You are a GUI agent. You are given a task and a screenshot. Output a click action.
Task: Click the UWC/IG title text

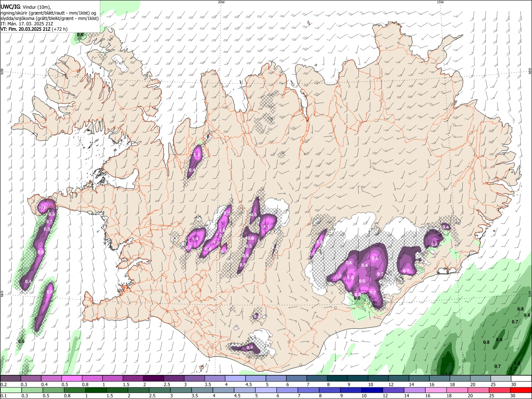pyautogui.click(x=10, y=7)
